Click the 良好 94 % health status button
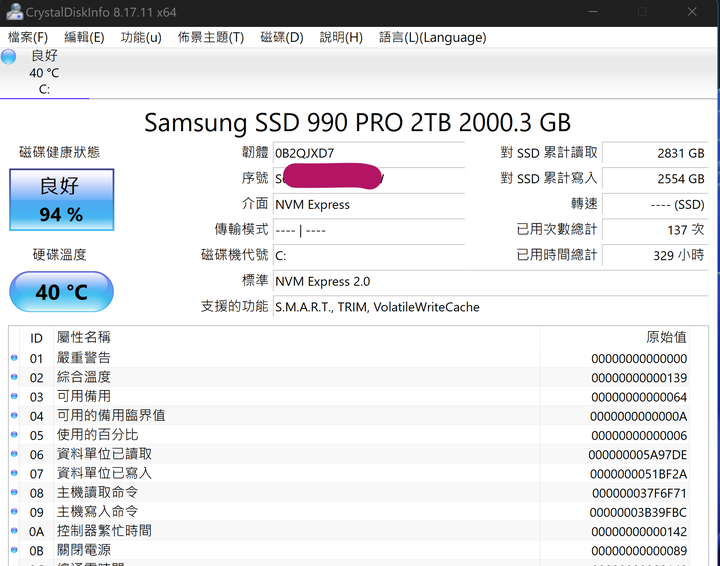The height and width of the screenshot is (566, 720). (62, 200)
